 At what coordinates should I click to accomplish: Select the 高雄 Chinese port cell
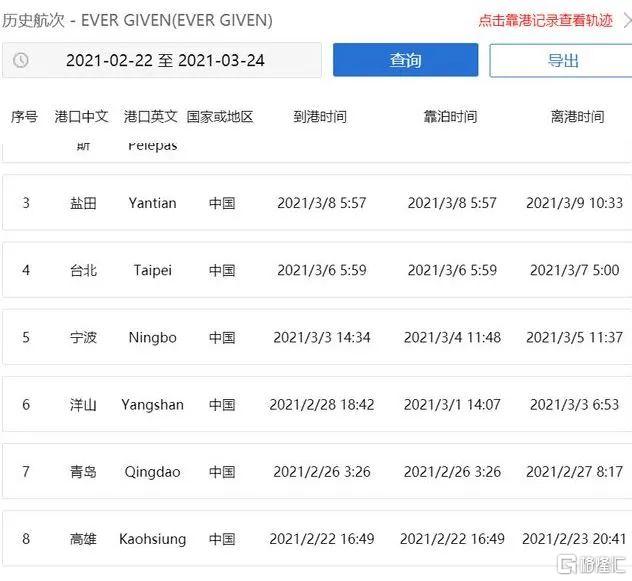pyautogui.click(x=83, y=539)
